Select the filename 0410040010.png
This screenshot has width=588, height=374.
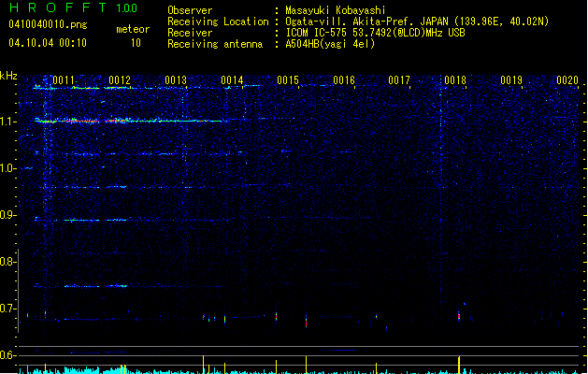(x=48, y=24)
